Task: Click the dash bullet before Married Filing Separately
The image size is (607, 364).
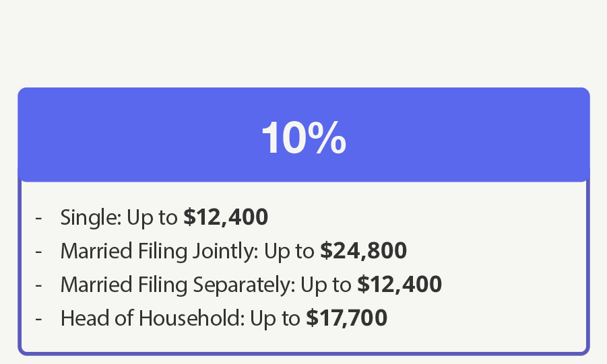Action: pos(38,285)
